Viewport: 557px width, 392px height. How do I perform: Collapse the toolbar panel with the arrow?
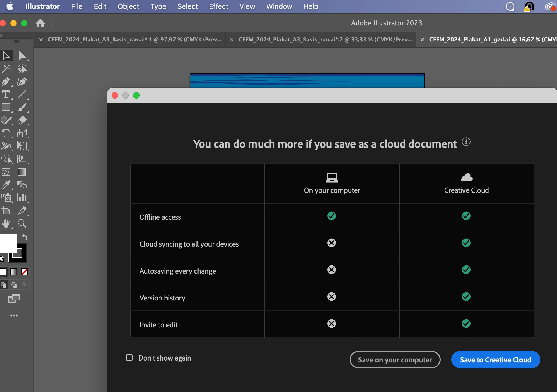point(1,35)
